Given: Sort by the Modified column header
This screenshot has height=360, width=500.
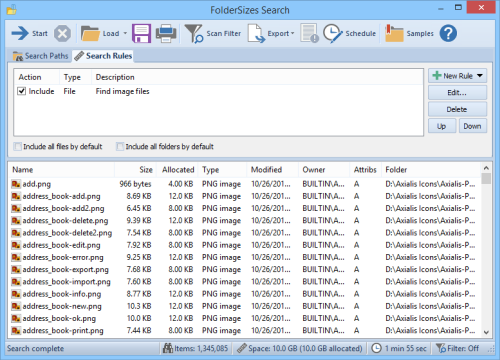Looking at the screenshot, I should click(x=273, y=170).
